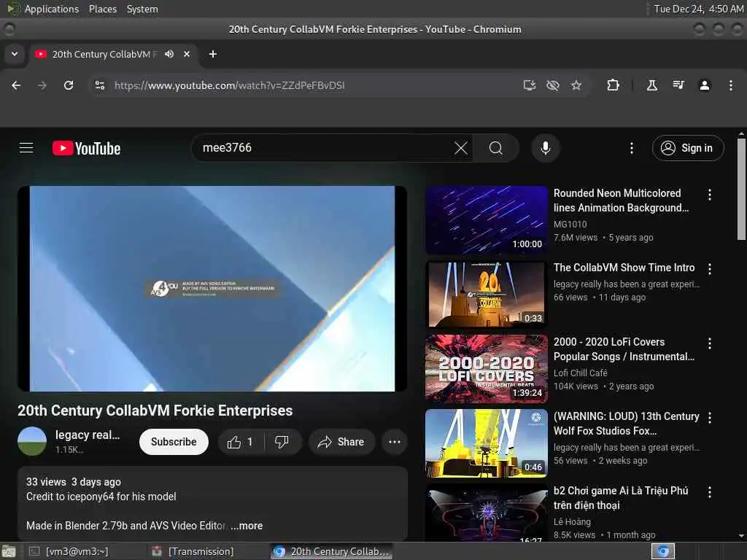Open the Chromium three-dot menu
Image resolution: width=747 pixels, height=560 pixels.
point(731,85)
